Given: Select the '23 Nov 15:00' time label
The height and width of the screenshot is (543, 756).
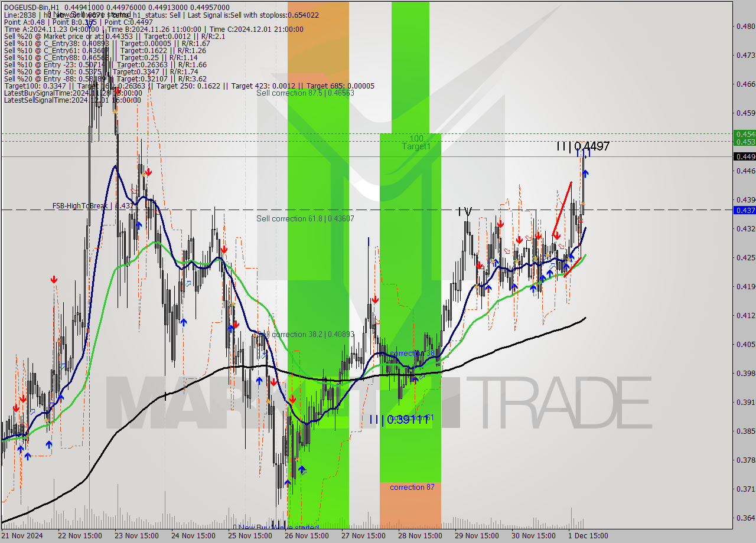Looking at the screenshot, I should pyautogui.click(x=136, y=536).
